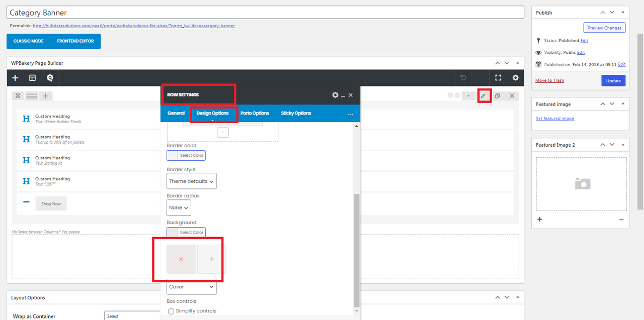Add a column with the row plus icon
Screen dimensions: 644x320
[x=45, y=96]
